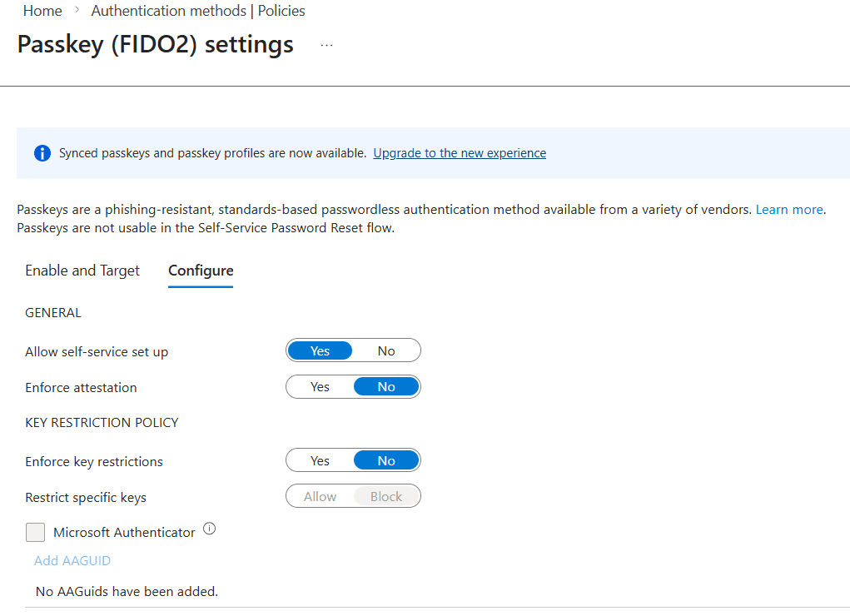Click the blue info icon in banner
This screenshot has width=850, height=616.
click(42, 153)
